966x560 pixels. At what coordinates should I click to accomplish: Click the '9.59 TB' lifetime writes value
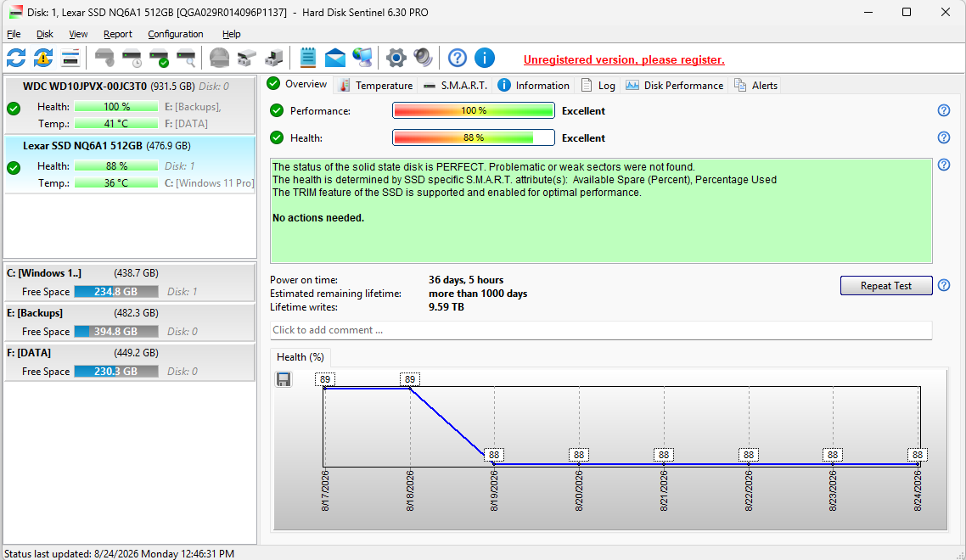[446, 307]
